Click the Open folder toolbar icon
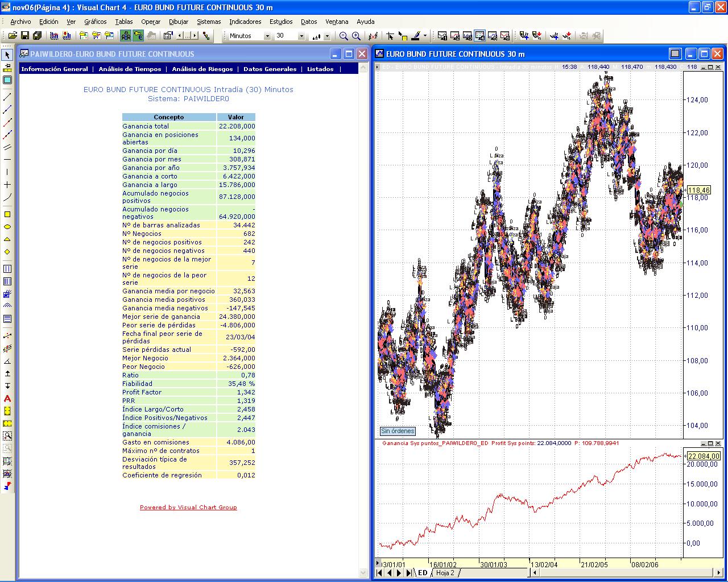Screen dimensions: 728x582 pos(13,36)
